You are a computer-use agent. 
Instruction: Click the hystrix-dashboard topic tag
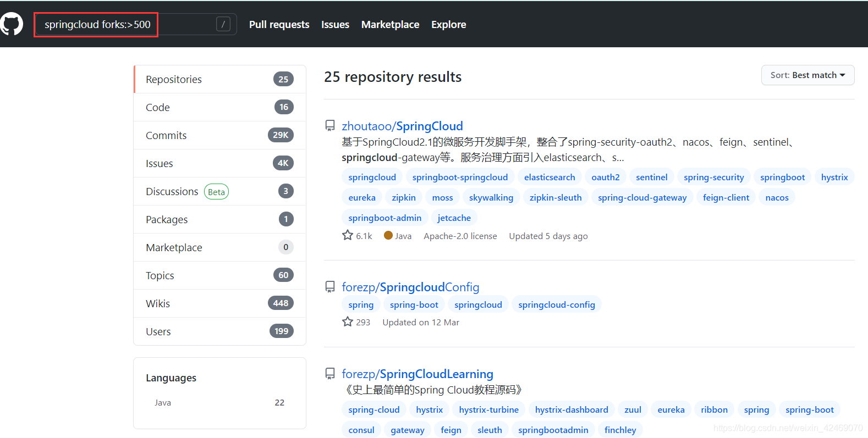[x=572, y=409]
